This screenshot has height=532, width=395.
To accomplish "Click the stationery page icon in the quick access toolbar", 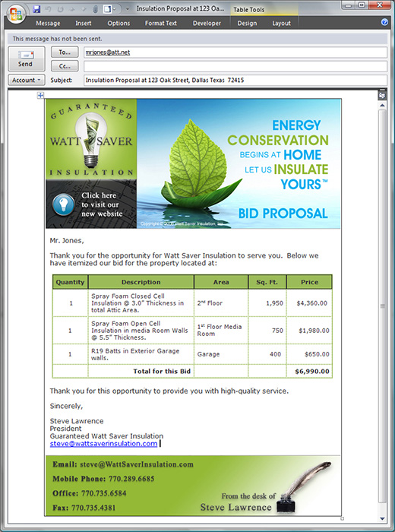I will [107, 9].
